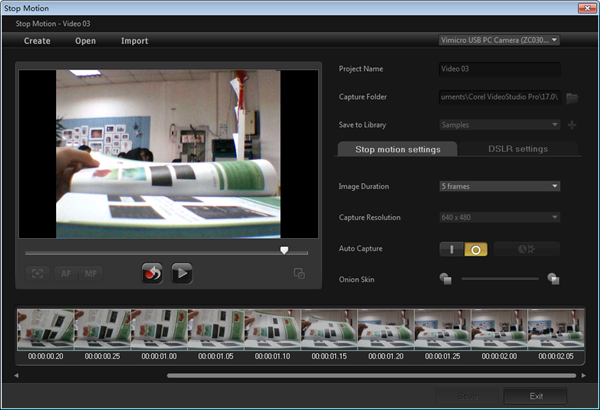Click the add library plus icon
600x410 pixels.
pyautogui.click(x=572, y=125)
